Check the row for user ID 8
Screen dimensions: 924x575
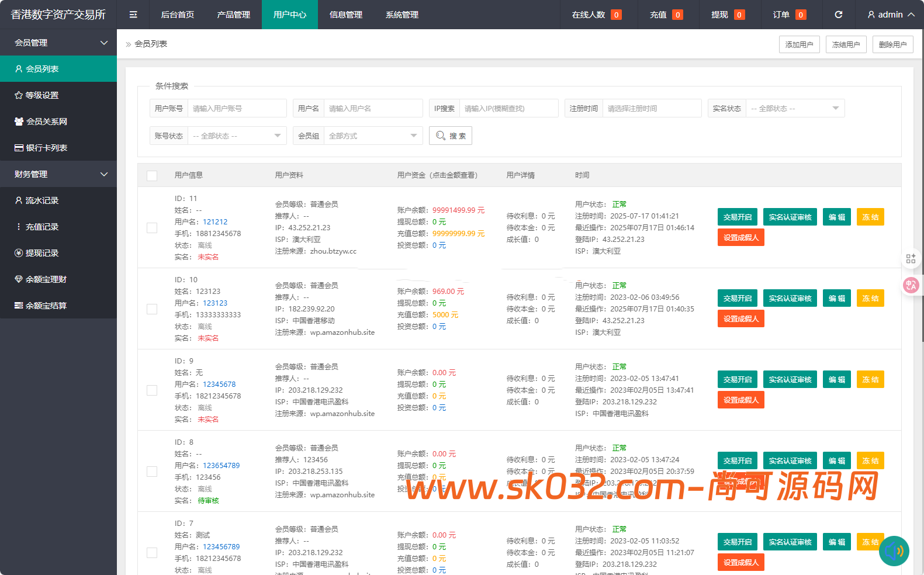(152, 472)
